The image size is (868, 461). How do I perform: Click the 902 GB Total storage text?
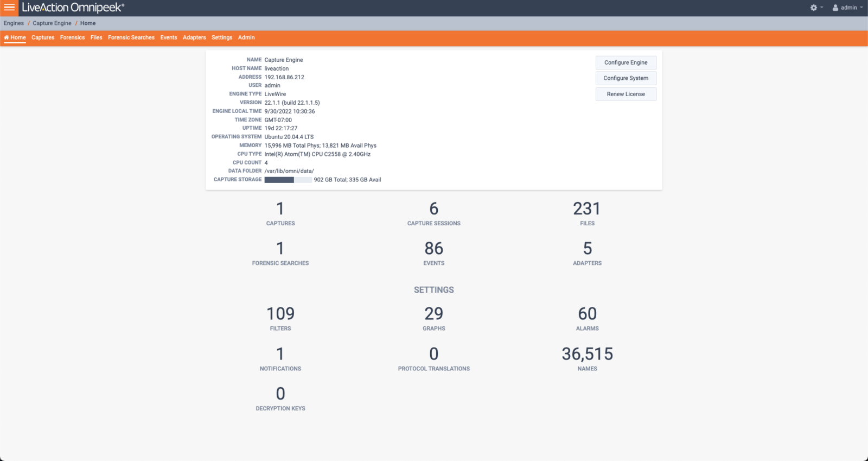pyautogui.click(x=330, y=180)
